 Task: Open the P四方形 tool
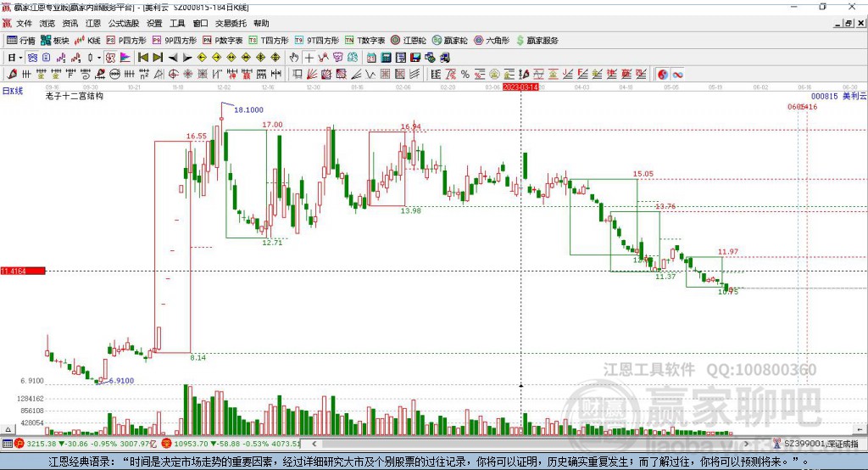126,41
